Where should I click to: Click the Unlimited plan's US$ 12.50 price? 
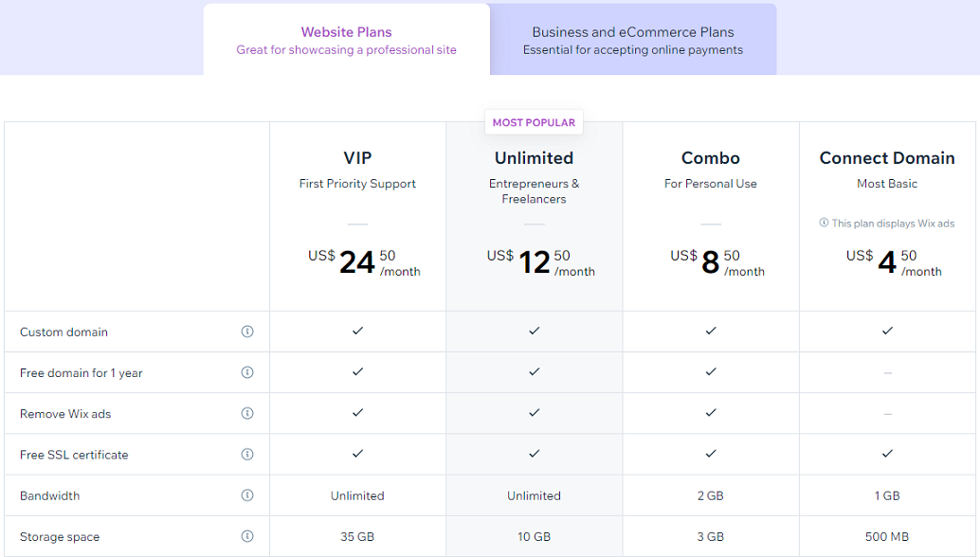(x=540, y=262)
